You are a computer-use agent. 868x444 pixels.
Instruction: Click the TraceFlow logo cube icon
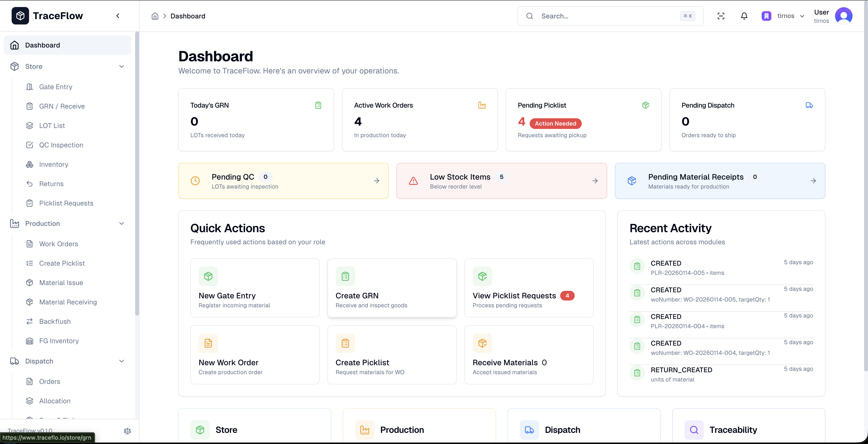20,16
